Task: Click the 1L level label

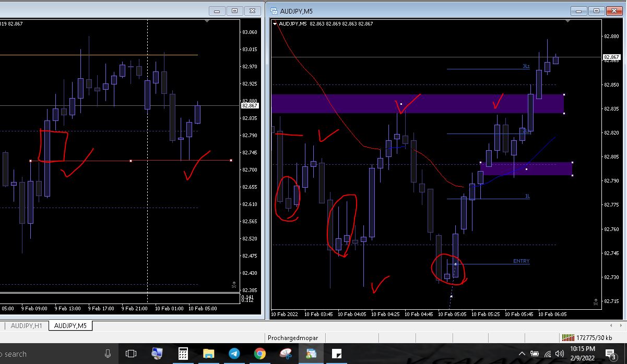Action: point(527,196)
